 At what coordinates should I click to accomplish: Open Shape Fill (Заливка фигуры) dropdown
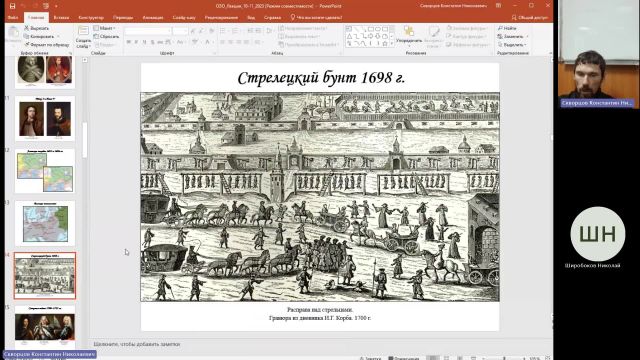[x=467, y=28]
